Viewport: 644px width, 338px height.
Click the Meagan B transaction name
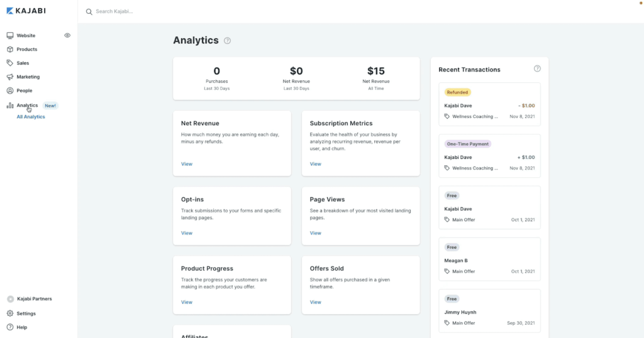(456, 261)
